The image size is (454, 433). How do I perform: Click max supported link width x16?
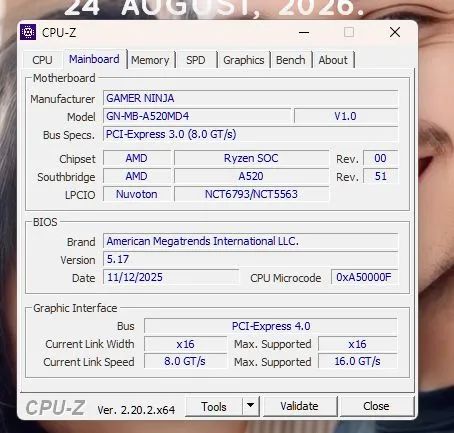pyautogui.click(x=358, y=344)
